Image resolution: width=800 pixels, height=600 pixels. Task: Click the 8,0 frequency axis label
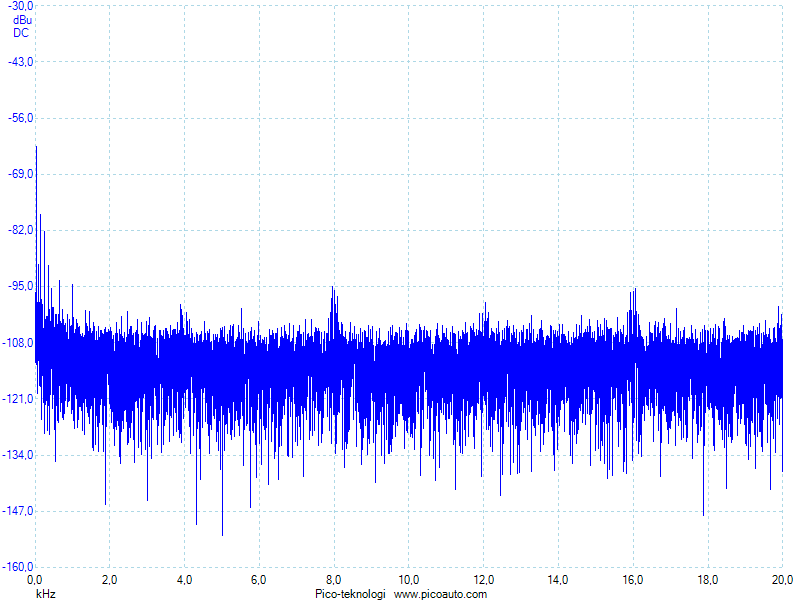coord(334,580)
